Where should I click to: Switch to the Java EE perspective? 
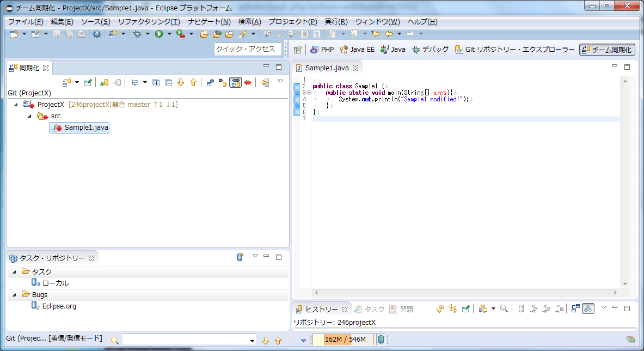pos(357,50)
